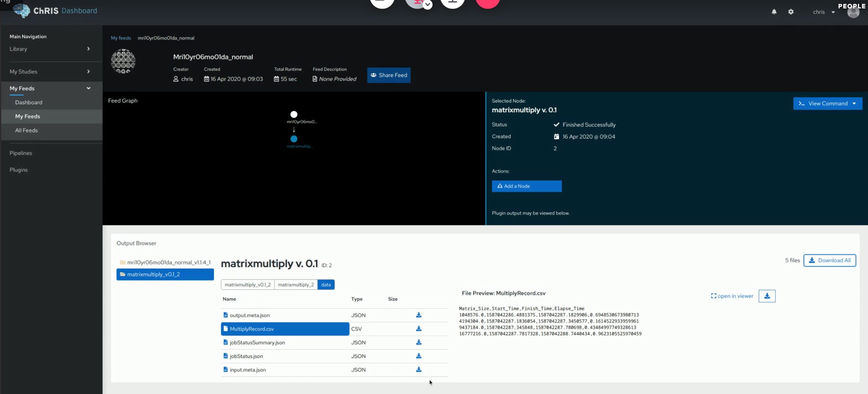Image resolution: width=868 pixels, height=394 pixels.
Task: Click the Add a Node button
Action: [526, 186]
